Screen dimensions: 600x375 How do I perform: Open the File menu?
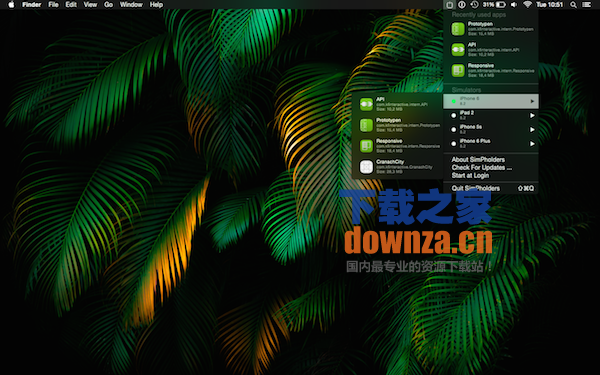point(53,5)
